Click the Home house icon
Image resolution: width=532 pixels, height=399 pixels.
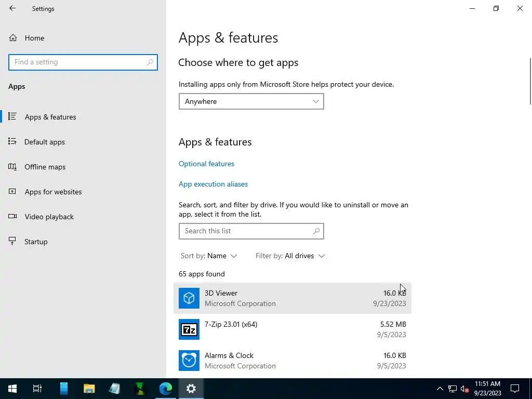click(x=13, y=37)
